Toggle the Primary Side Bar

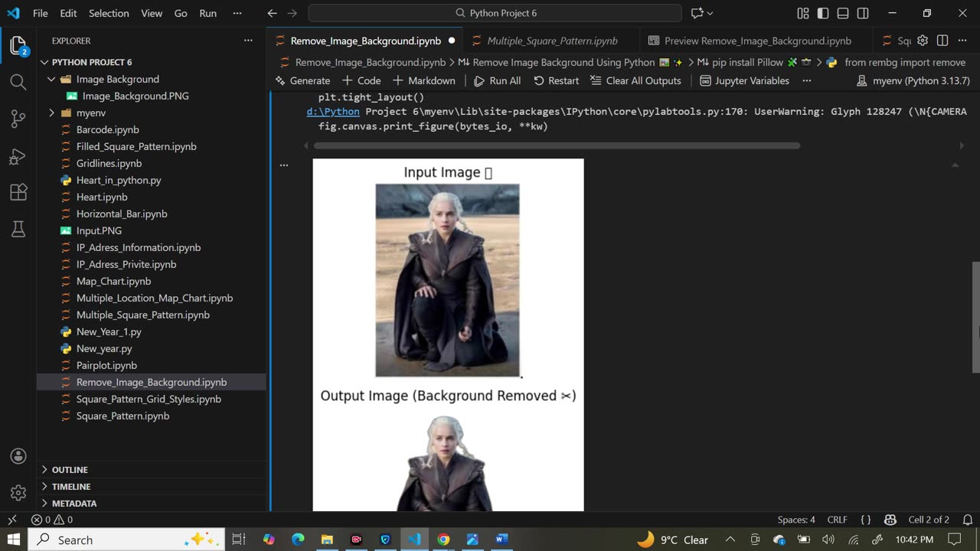[x=823, y=13]
